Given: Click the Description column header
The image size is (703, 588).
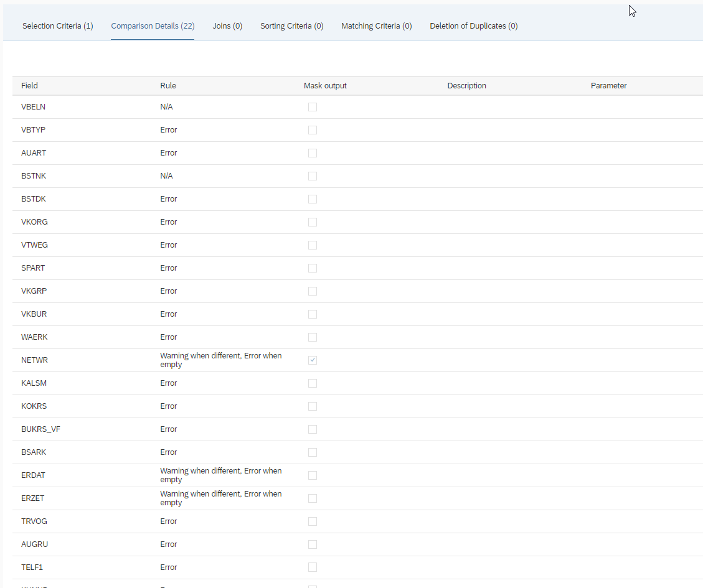Looking at the screenshot, I should tap(466, 86).
